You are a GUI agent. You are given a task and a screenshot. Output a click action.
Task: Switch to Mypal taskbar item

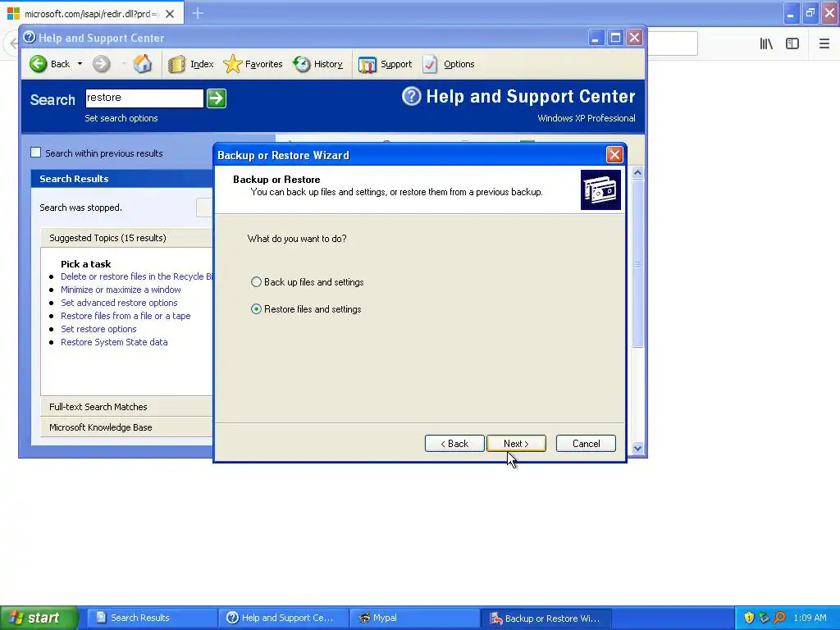(x=414, y=618)
